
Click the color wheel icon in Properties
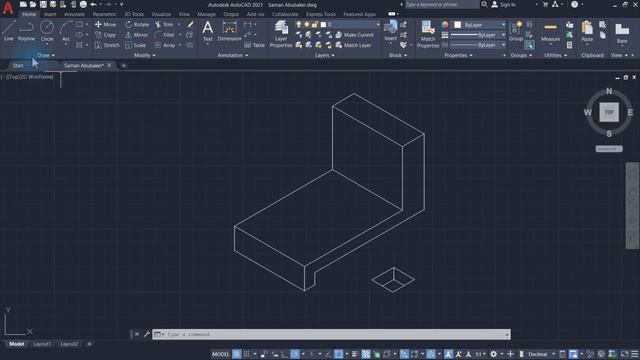tap(445, 24)
